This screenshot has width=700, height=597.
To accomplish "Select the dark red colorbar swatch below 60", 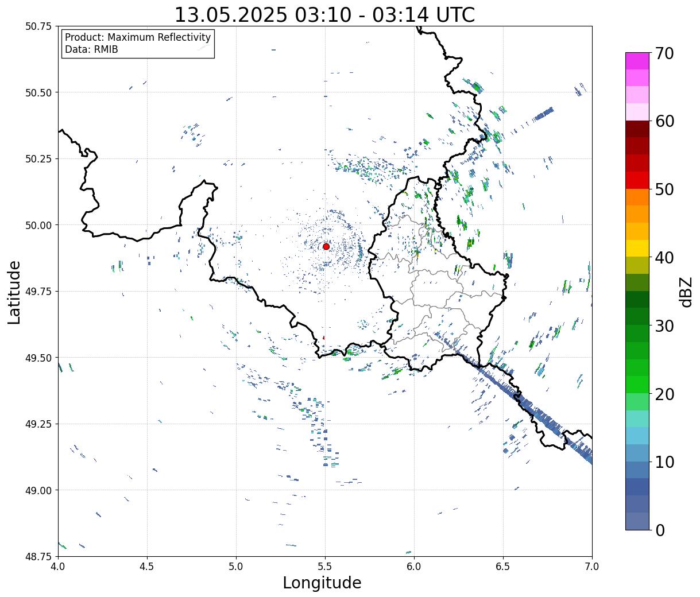I will tap(637, 129).
